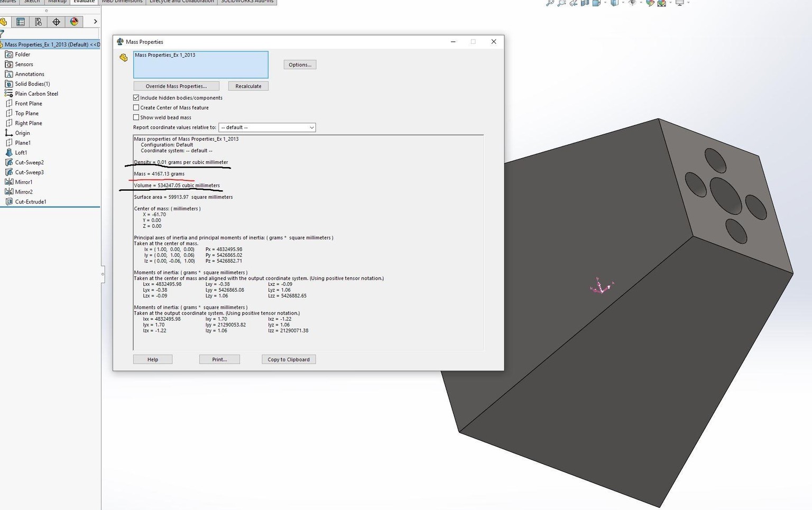The width and height of the screenshot is (812, 510).
Task: Click the Recalculate button
Action: point(248,86)
